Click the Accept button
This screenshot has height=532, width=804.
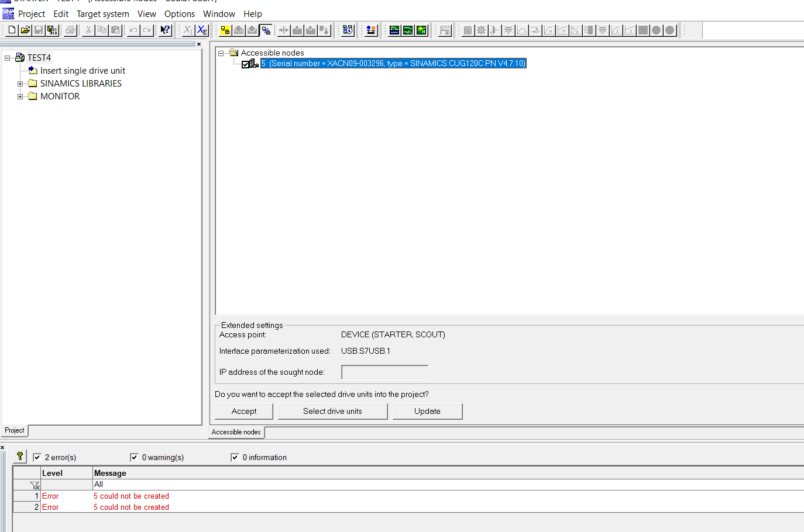click(x=244, y=411)
